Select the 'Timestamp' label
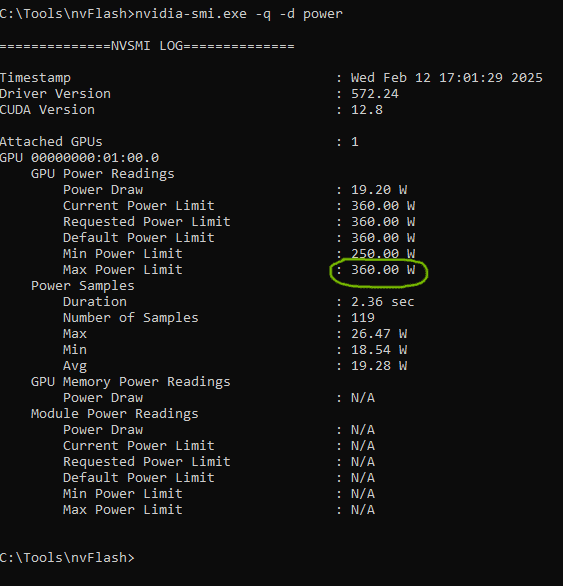The height and width of the screenshot is (586, 563). tap(35, 78)
